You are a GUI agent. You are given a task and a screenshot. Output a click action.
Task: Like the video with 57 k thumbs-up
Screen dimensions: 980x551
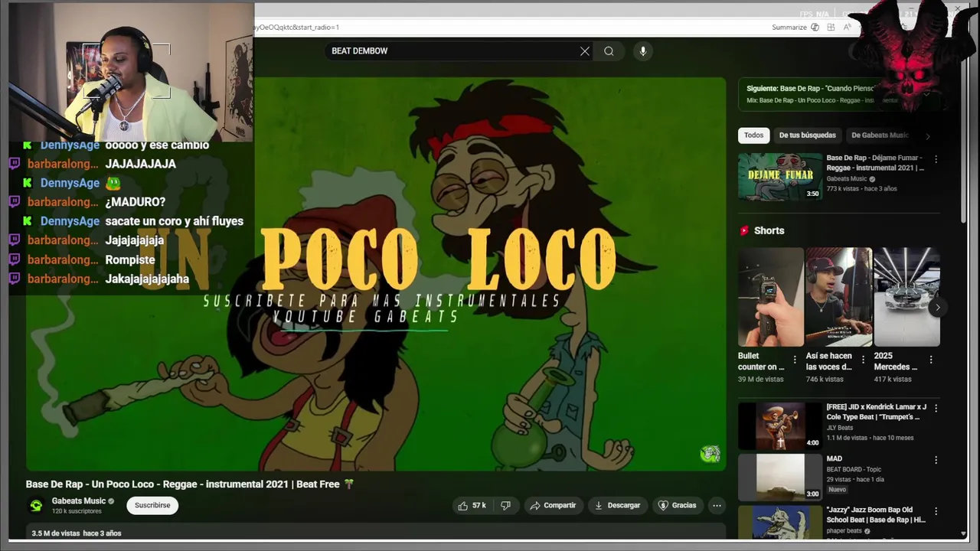472,505
